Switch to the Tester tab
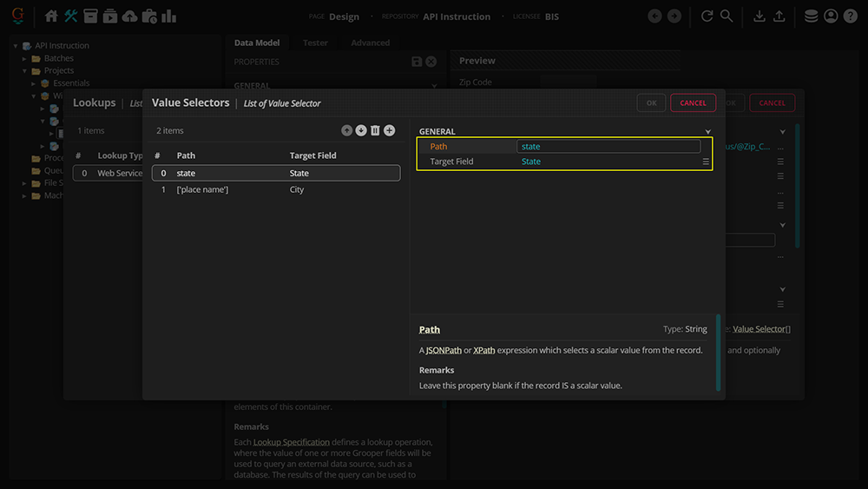868x489 pixels. pyautogui.click(x=315, y=43)
